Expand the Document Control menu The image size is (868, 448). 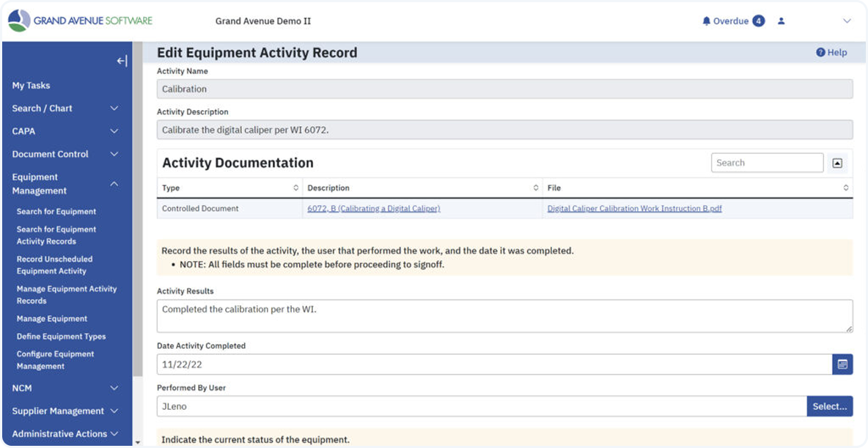65,154
